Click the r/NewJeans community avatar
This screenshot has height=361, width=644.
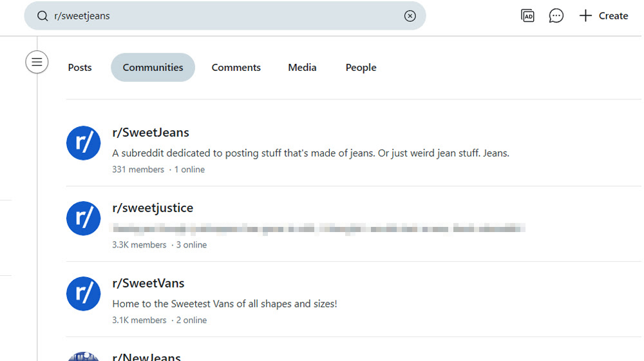83,356
